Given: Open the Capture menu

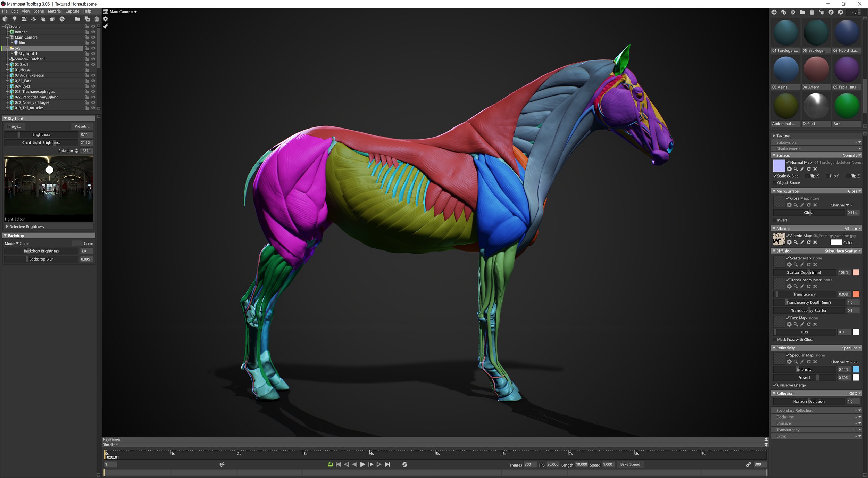Looking at the screenshot, I should tap(72, 11).
